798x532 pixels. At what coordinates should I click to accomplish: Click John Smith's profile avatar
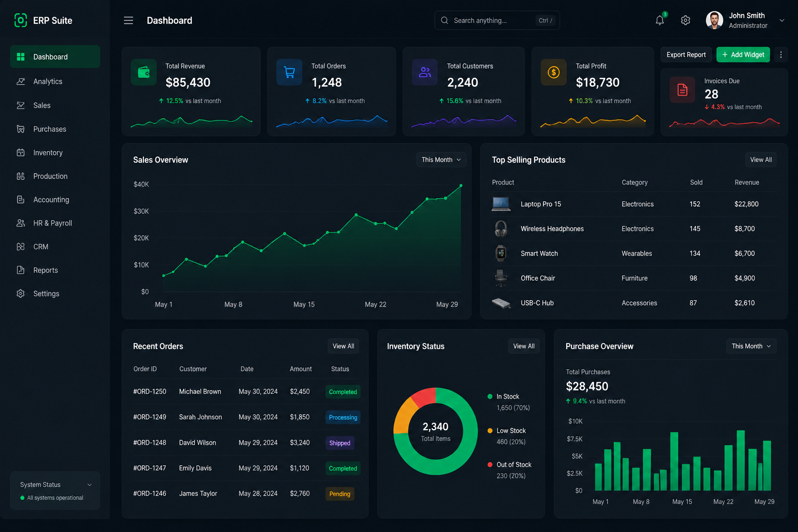point(714,20)
